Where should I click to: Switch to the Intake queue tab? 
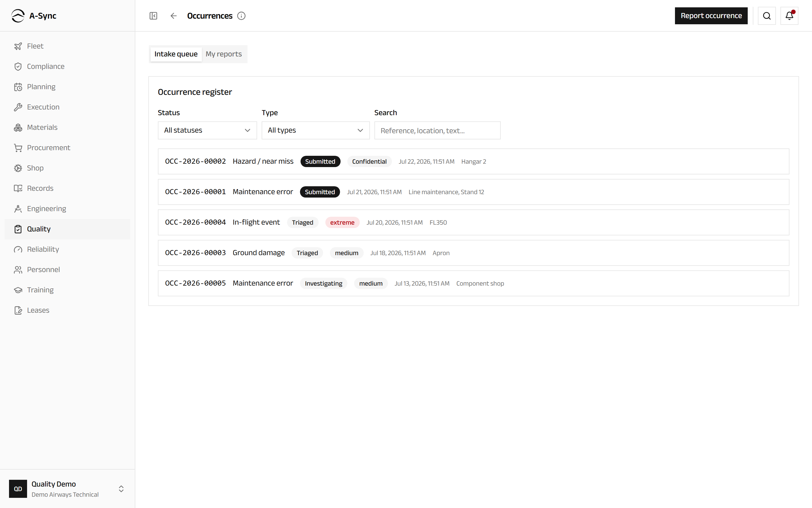176,54
